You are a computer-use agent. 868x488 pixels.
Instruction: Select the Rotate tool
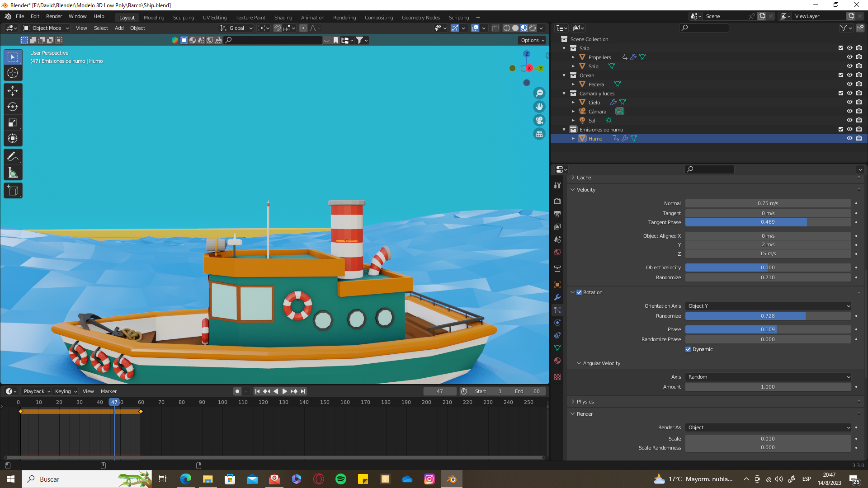[13, 107]
